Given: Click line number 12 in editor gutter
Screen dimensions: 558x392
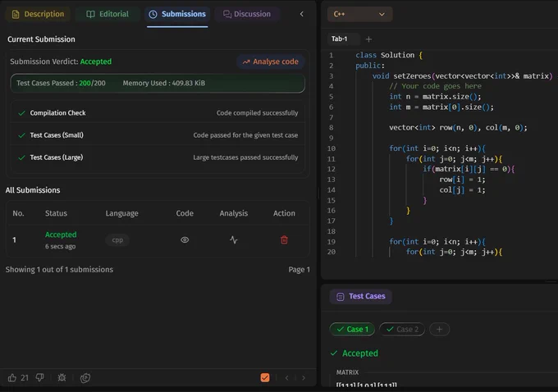Looking at the screenshot, I should coord(331,169).
